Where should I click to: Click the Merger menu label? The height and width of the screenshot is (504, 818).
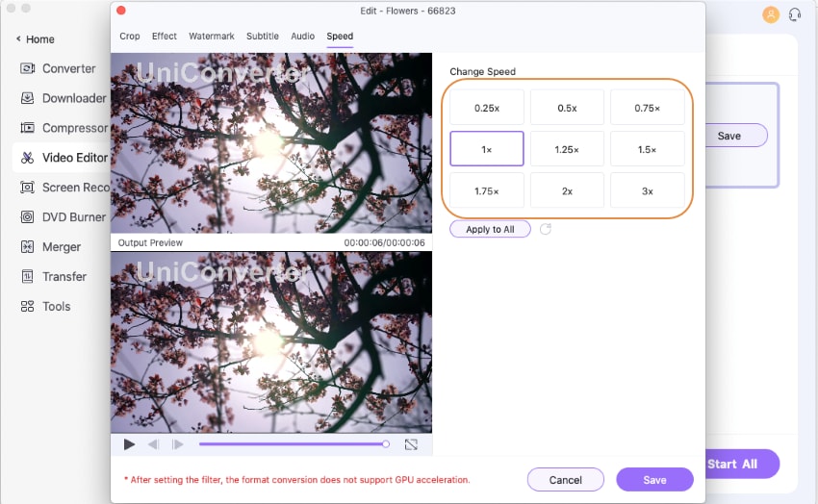(62, 246)
